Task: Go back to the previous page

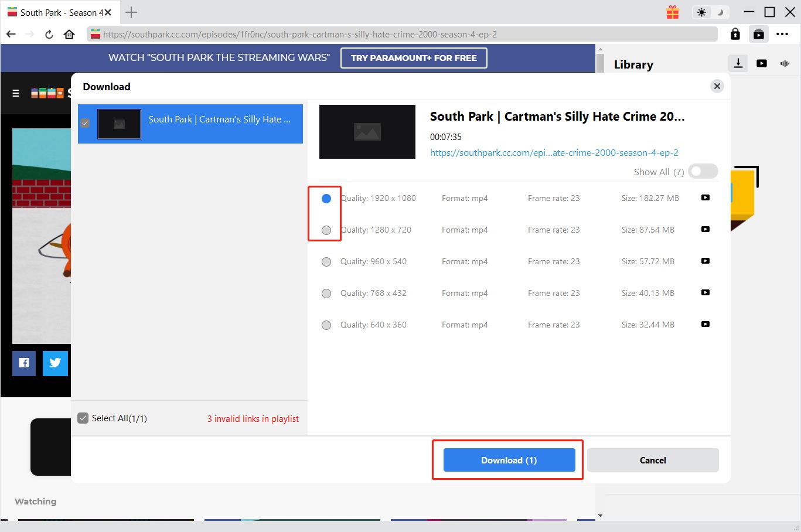Action: point(11,34)
